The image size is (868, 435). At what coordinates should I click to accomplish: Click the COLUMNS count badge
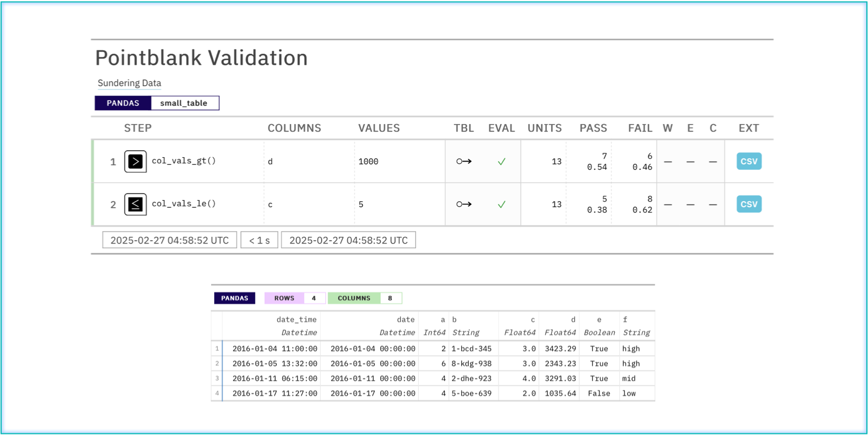coord(365,298)
